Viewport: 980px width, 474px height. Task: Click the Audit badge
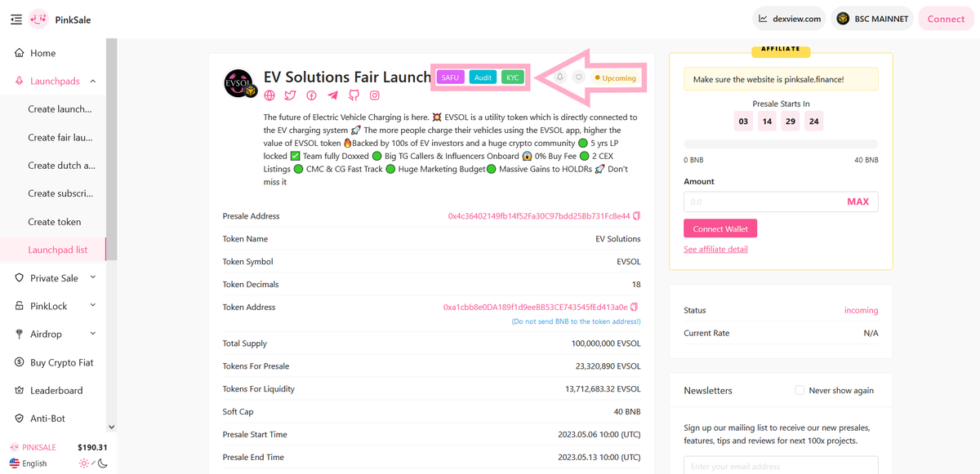tap(483, 78)
